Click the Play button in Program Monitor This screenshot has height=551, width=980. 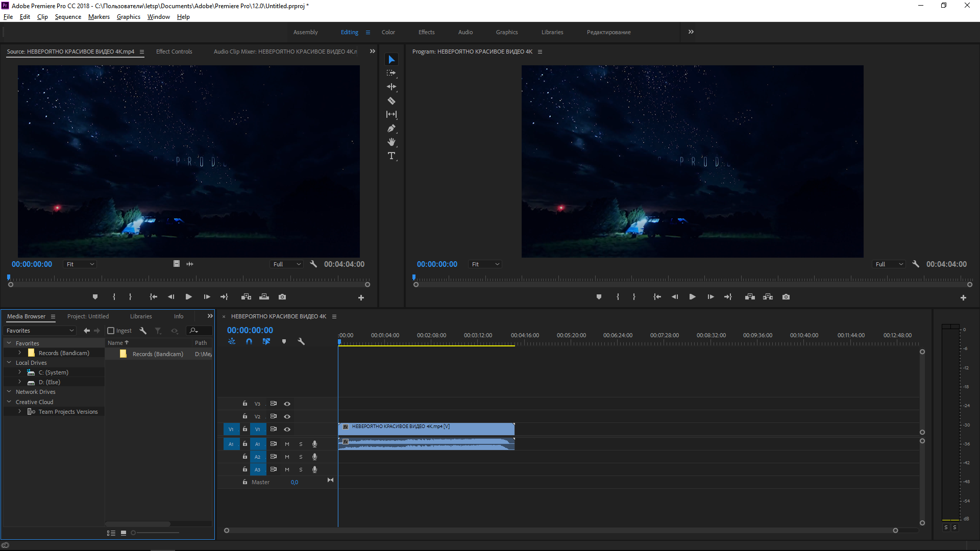point(692,297)
